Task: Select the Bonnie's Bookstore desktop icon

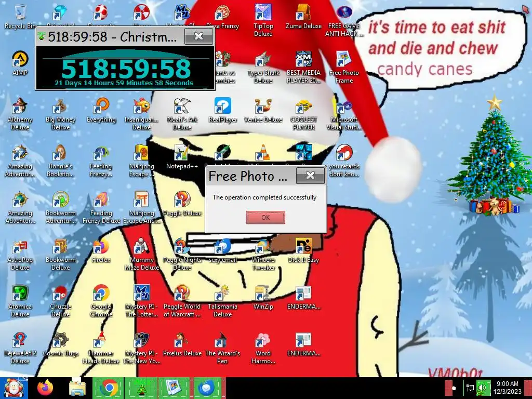Action: pos(60,161)
